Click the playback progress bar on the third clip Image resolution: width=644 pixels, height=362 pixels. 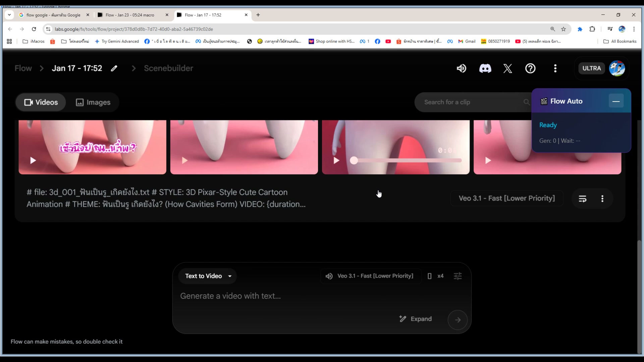click(x=406, y=161)
